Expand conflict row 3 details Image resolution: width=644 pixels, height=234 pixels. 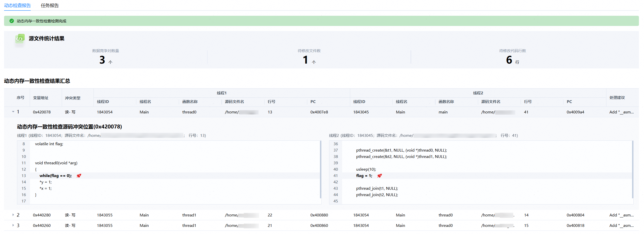click(13, 225)
